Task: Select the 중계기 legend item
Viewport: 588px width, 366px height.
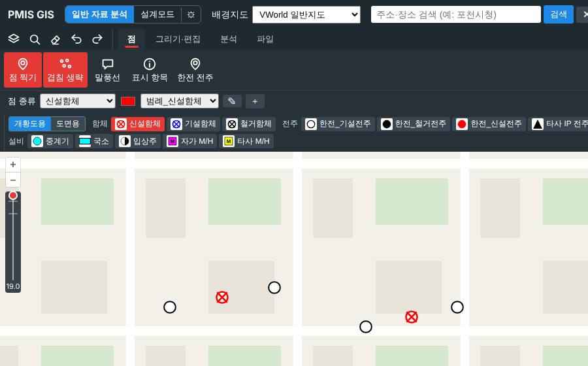Action: pyautogui.click(x=50, y=141)
